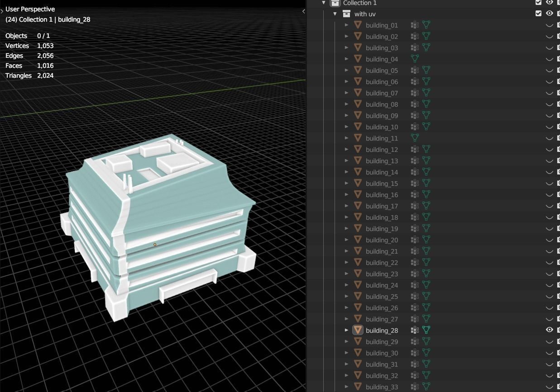Hide building_28 with its eye icon
Screen dimensions: 560x392
[x=550, y=330]
